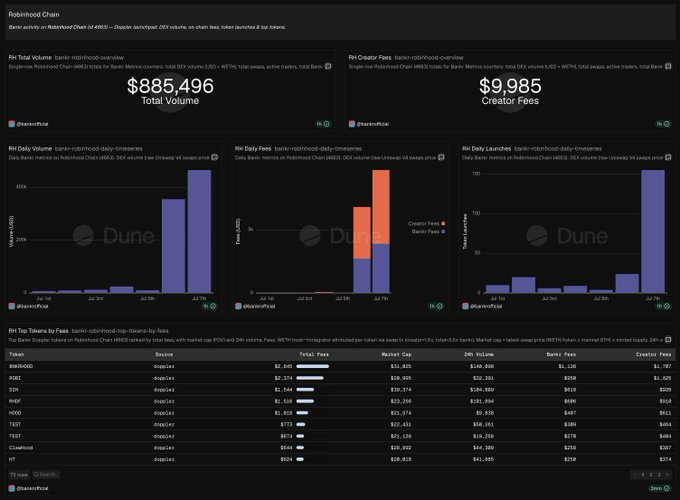The height and width of the screenshot is (500, 680).
Task: Select the orange Creator Fees segment of tallest bar
Action: [x=381, y=207]
